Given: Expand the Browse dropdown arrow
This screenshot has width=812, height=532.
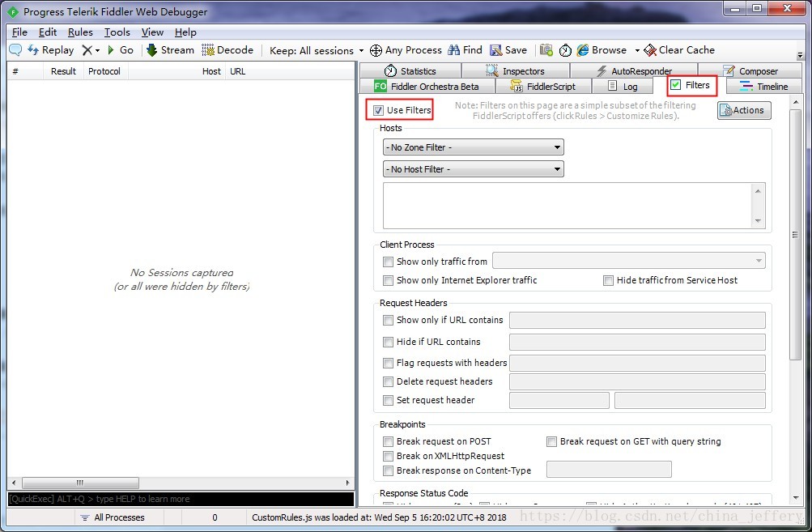Looking at the screenshot, I should (637, 51).
